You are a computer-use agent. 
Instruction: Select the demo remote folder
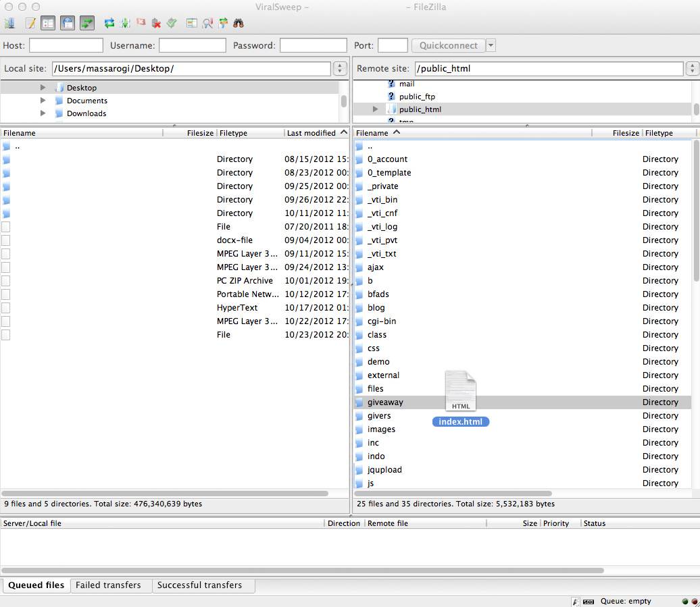[x=522, y=362]
